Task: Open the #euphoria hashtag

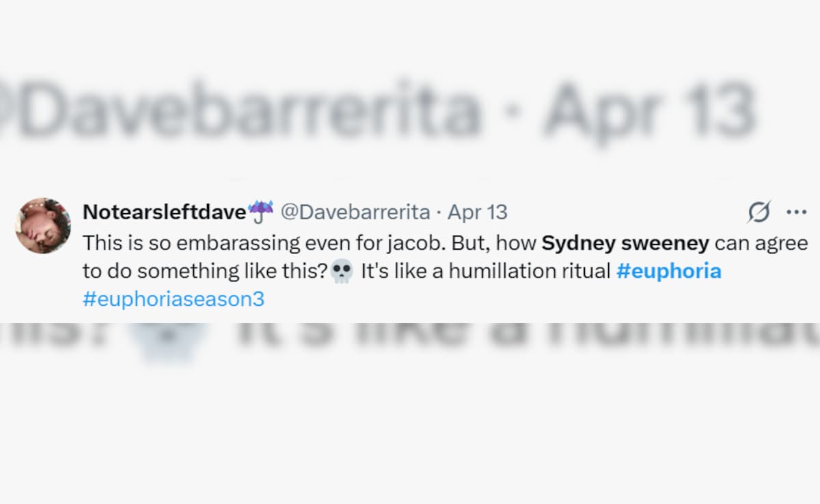Action: pos(668,271)
